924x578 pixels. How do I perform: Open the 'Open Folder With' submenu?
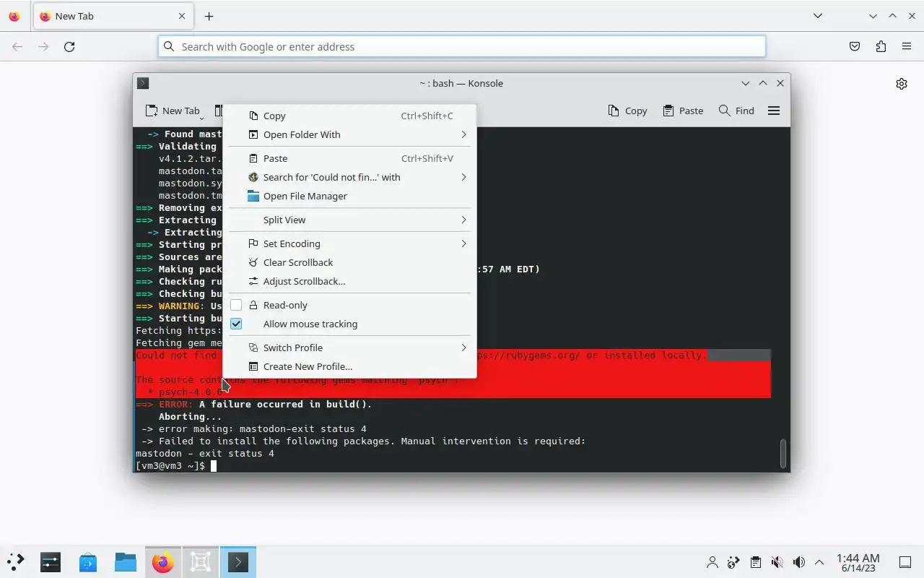350,134
